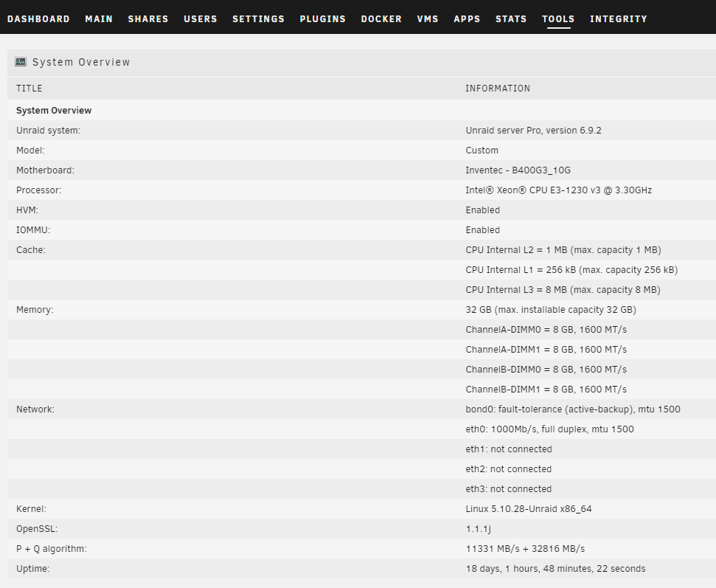
Task: Open the VMs tab
Action: [x=428, y=19]
